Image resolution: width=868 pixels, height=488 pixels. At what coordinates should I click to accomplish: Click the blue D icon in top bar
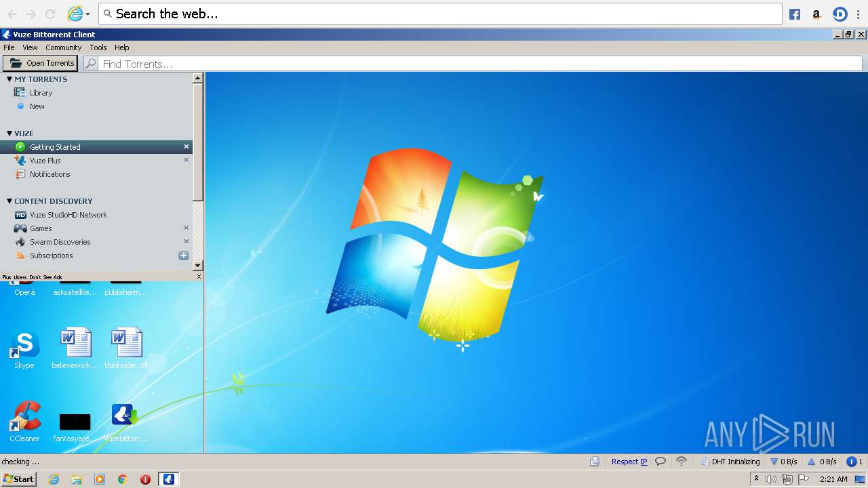tap(840, 14)
